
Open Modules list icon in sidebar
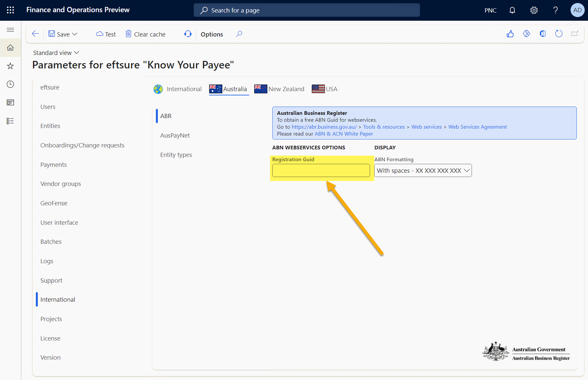11,121
